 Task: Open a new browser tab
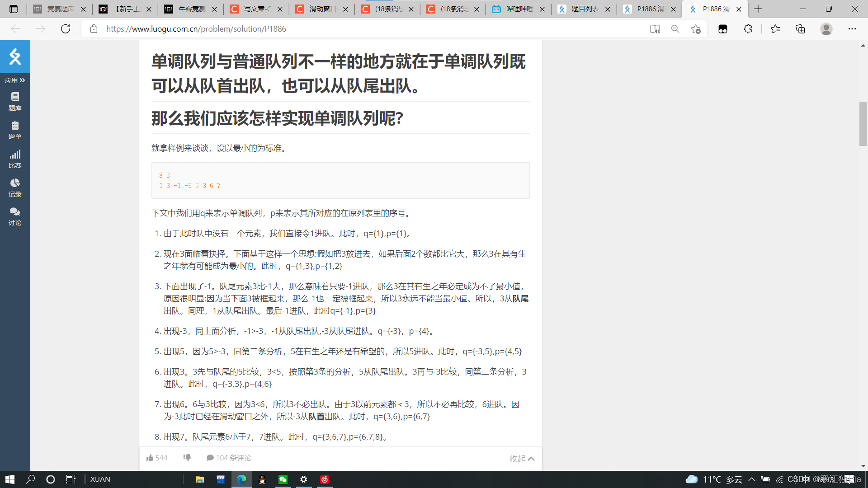click(758, 9)
